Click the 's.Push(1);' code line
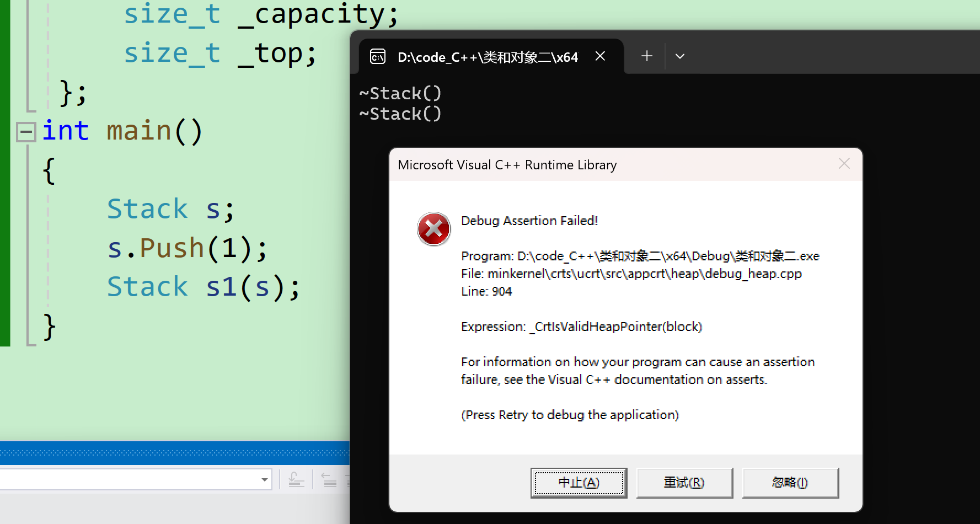980x524 pixels. click(188, 248)
